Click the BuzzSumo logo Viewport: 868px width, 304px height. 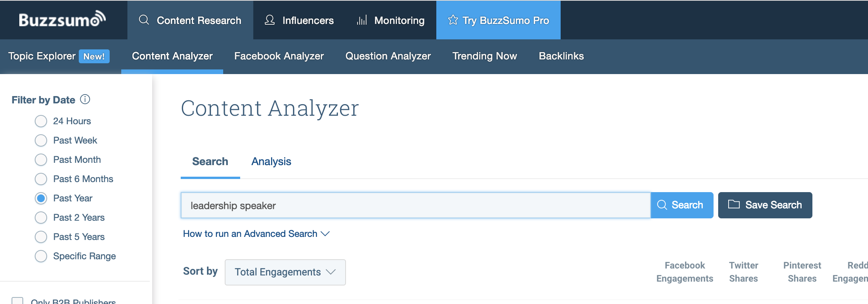point(62,19)
